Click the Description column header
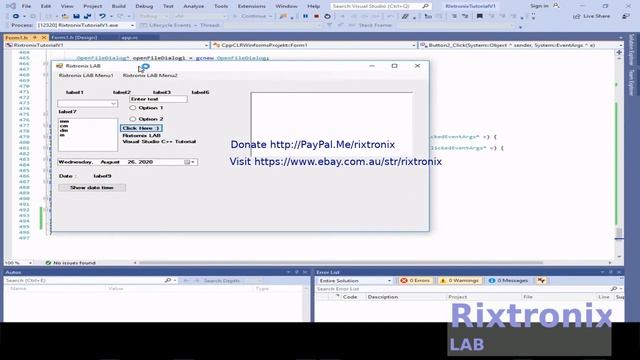This screenshot has height=360, width=640. click(x=383, y=297)
